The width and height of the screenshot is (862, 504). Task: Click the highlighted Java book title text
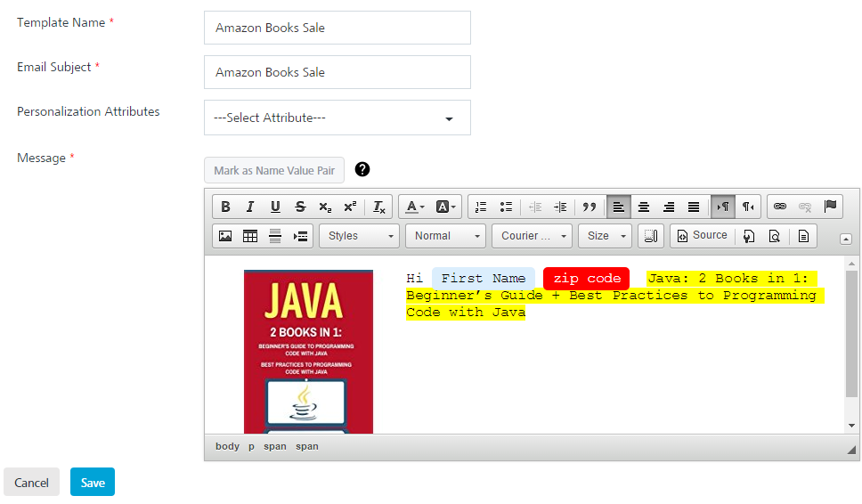614,295
